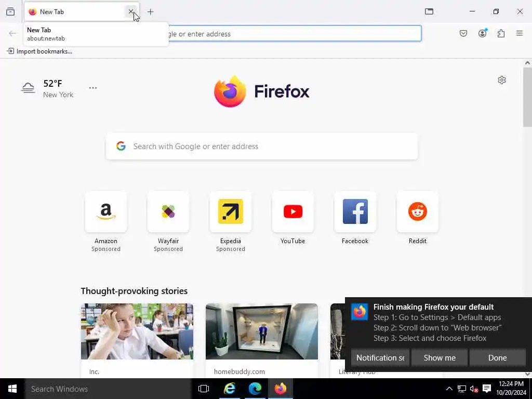Viewport: 532px width, 399px height.
Task: Launch Microsoft Edge from taskbar
Action: [x=255, y=389]
